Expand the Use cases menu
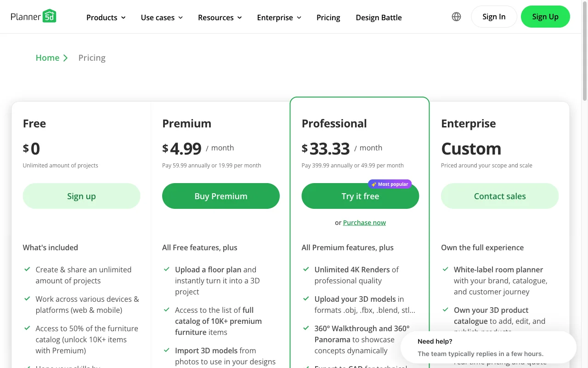 [162, 17]
